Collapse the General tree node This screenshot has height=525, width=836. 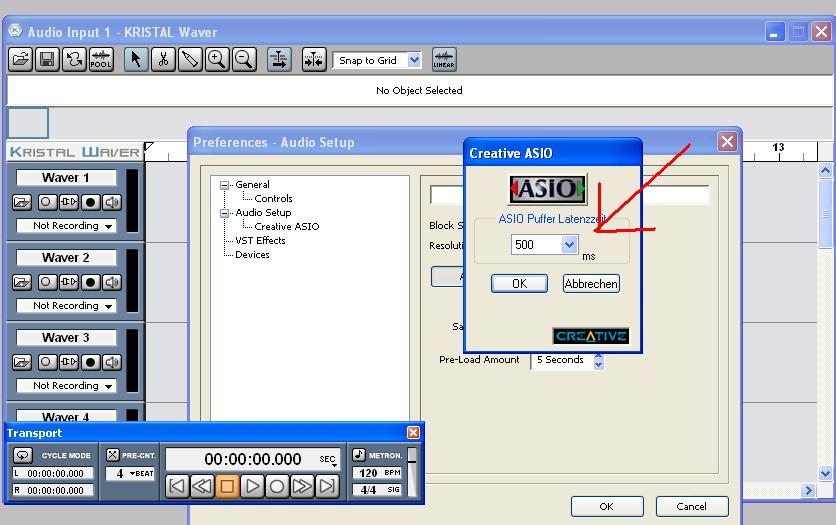pyautogui.click(x=224, y=185)
